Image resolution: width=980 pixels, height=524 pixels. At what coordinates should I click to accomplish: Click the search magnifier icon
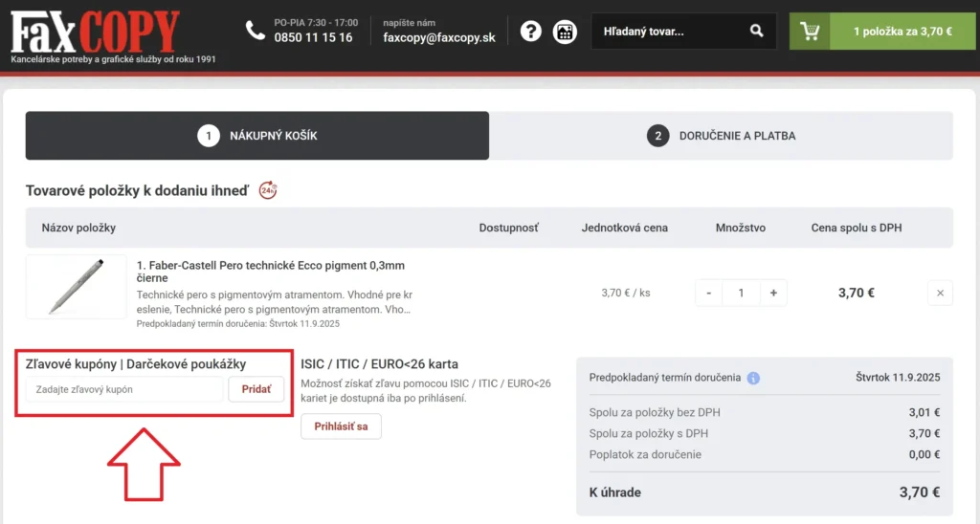coord(757,32)
